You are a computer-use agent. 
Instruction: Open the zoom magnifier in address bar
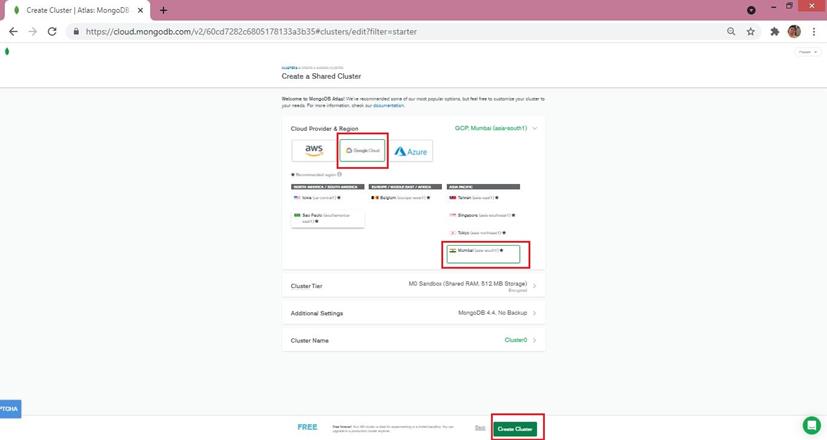(731, 32)
